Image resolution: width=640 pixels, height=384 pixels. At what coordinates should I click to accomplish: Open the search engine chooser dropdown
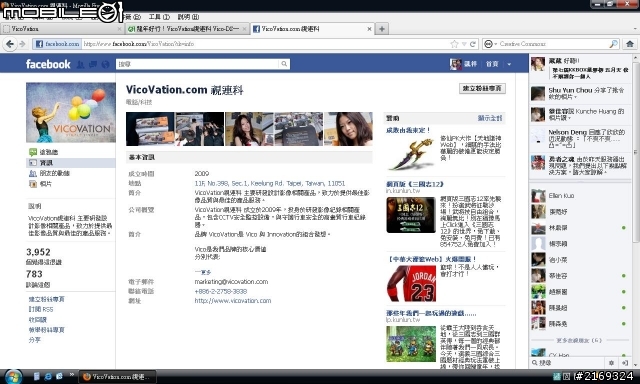[490, 44]
